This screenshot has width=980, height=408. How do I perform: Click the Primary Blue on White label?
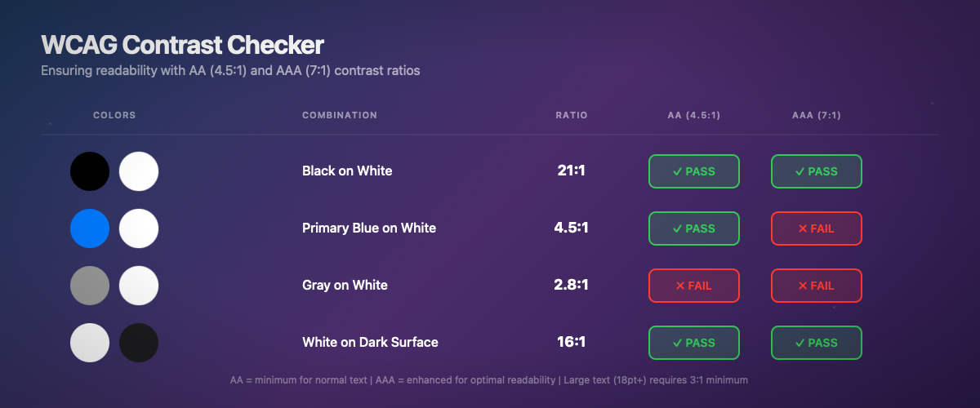point(369,228)
